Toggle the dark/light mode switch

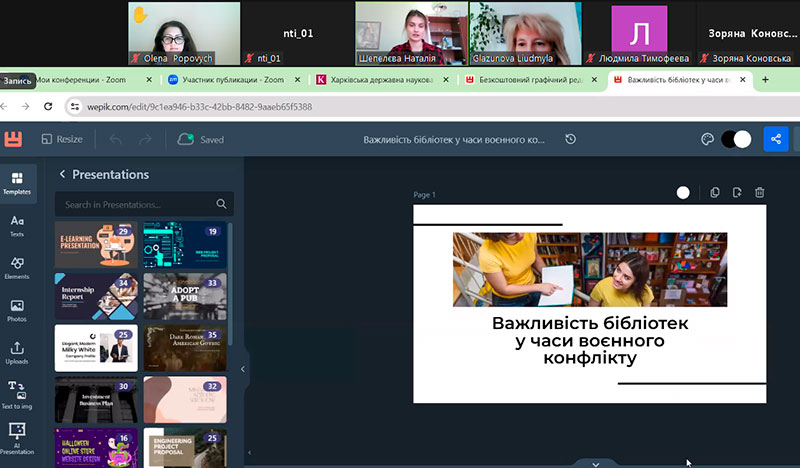(735, 139)
